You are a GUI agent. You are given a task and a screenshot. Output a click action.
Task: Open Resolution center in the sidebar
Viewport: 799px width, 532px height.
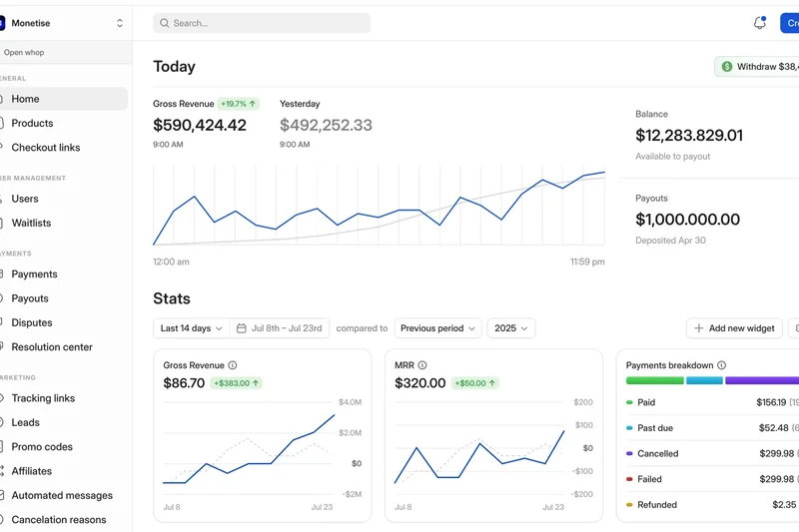[x=52, y=347]
